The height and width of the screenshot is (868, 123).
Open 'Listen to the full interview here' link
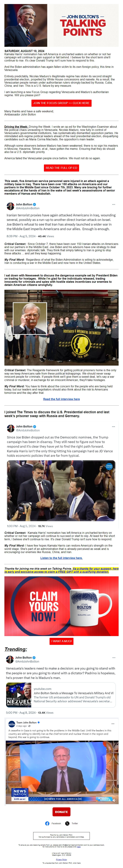(61, 558)
